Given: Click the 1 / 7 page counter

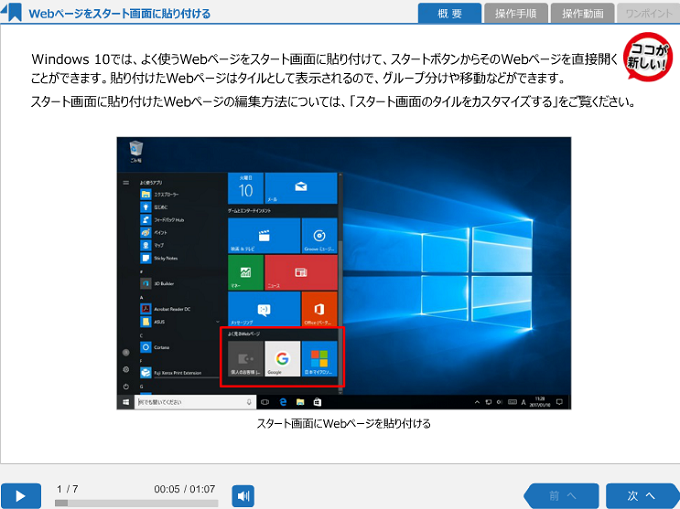Looking at the screenshot, I should pos(67,489).
